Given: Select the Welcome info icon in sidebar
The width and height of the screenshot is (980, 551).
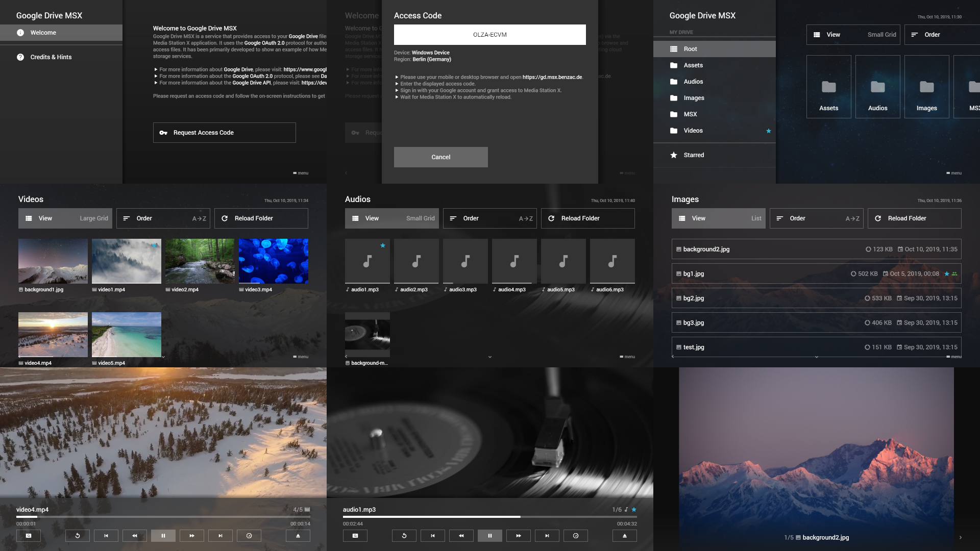Looking at the screenshot, I should pyautogui.click(x=20, y=33).
